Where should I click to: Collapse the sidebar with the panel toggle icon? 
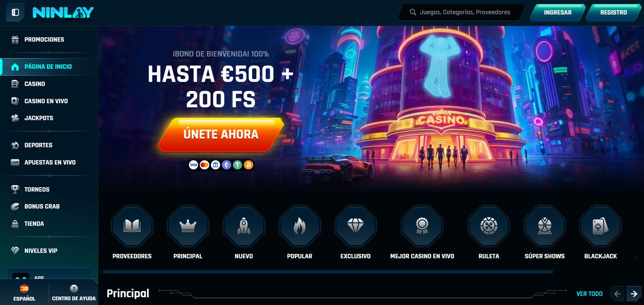pyautogui.click(x=15, y=13)
